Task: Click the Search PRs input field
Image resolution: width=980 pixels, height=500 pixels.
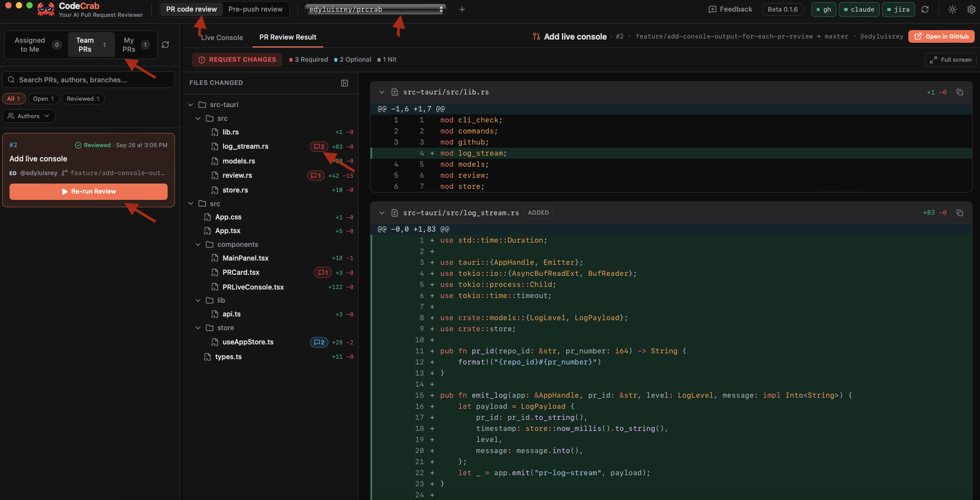Action: 89,80
